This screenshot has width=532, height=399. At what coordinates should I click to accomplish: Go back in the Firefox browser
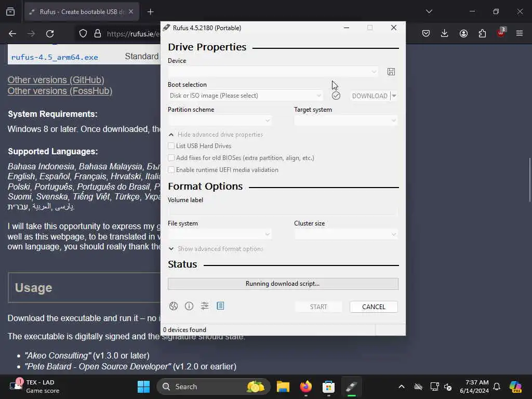12,34
